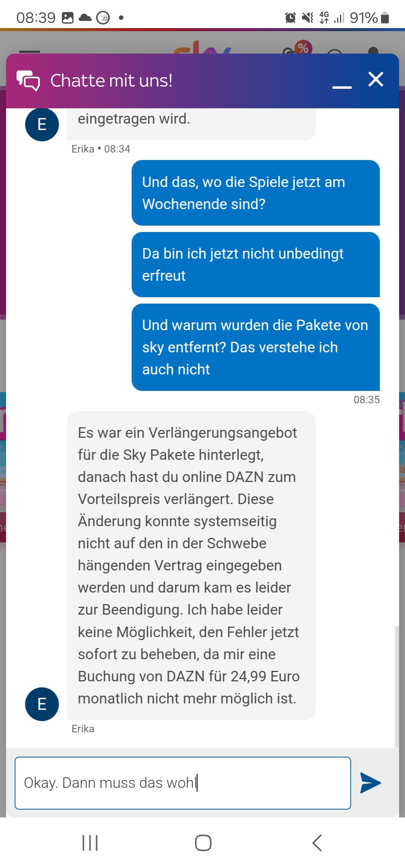Tap the chat scrollbar thumb
The width and height of the screenshot is (405, 868).
(x=397, y=687)
